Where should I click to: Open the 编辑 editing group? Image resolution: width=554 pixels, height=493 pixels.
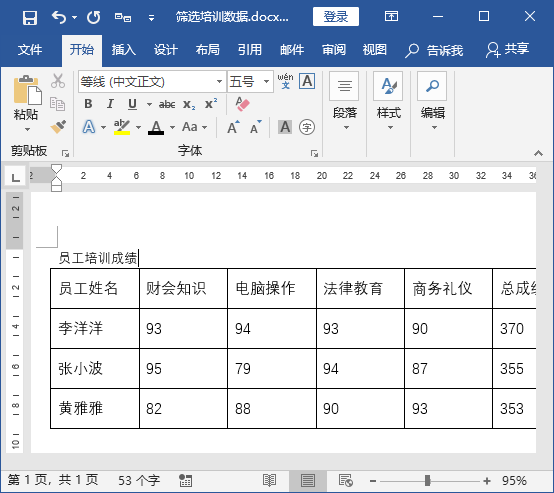coord(433,101)
